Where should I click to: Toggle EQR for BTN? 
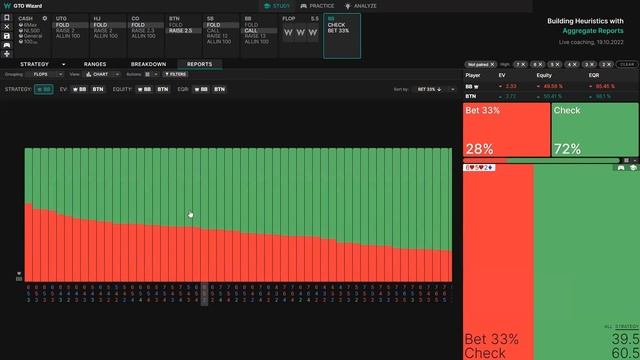pyautogui.click(x=219, y=89)
